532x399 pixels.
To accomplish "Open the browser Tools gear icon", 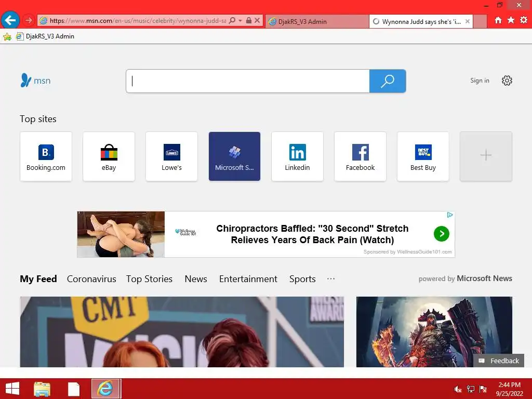I will 524,20.
